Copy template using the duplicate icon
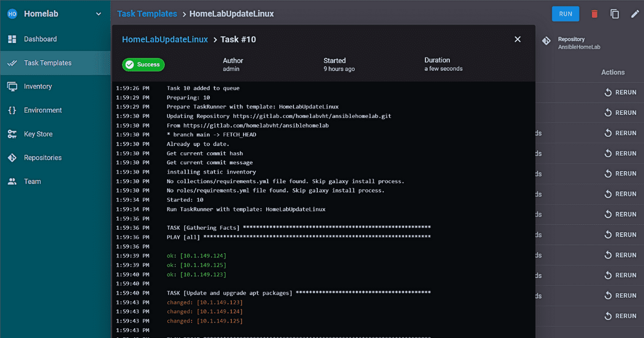 (614, 14)
